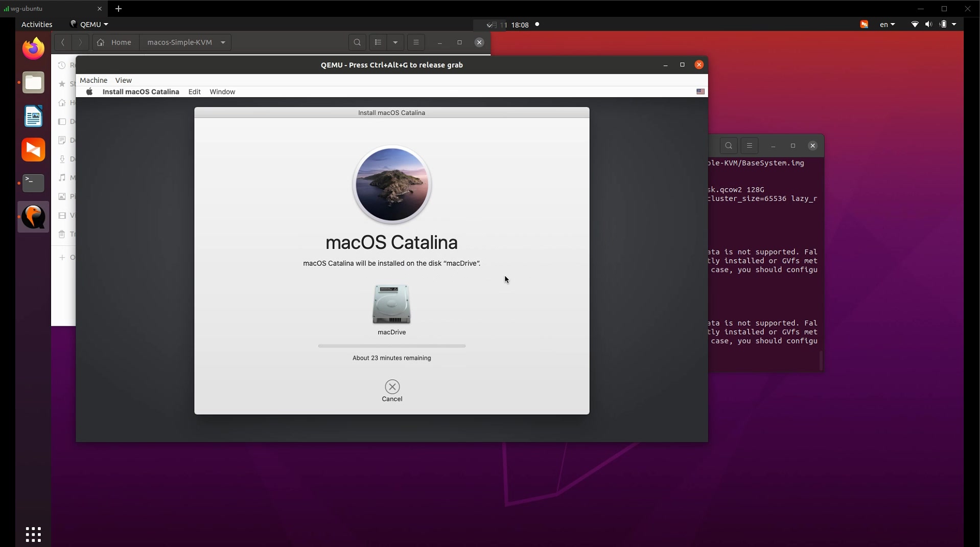Click the Videos icon in Files sidebar

click(62, 216)
